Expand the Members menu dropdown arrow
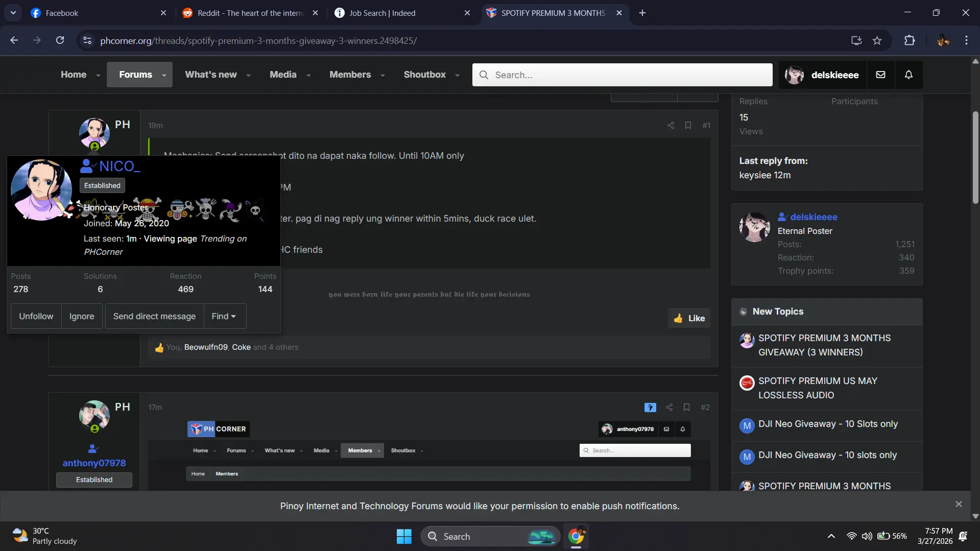Screen dimensions: 980x551 [x=383, y=75]
